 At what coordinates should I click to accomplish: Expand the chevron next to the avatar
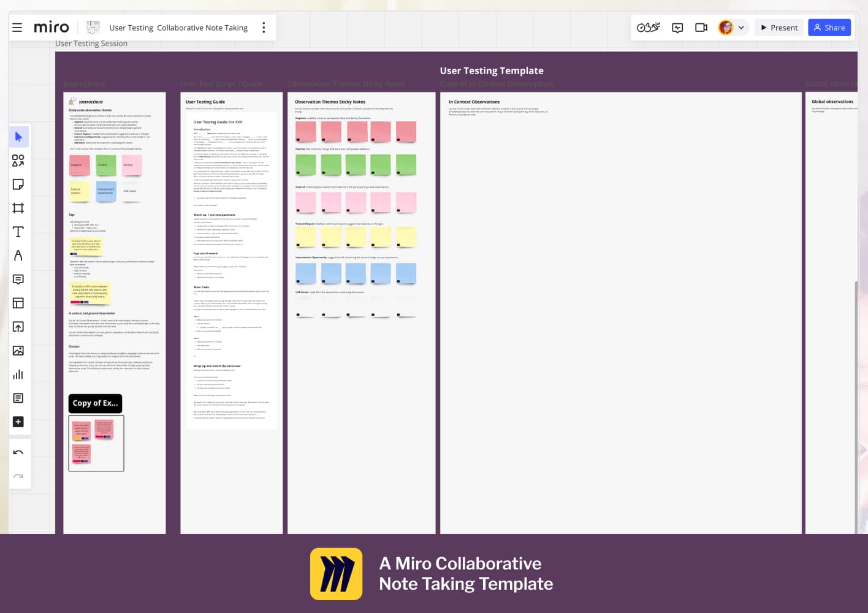(741, 28)
